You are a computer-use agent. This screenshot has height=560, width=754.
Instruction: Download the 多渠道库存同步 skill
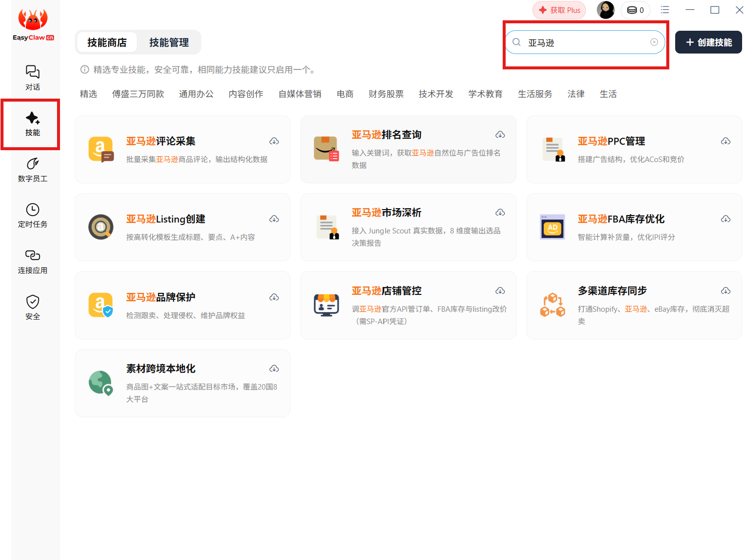coord(726,291)
